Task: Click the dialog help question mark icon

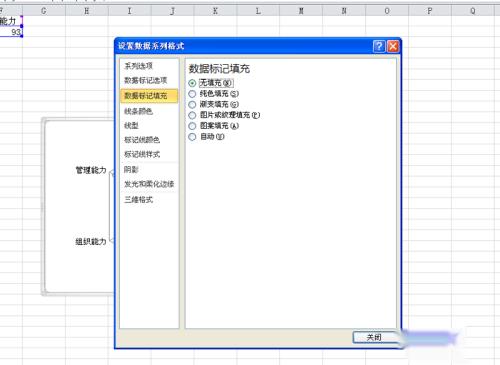Action: pyautogui.click(x=379, y=46)
